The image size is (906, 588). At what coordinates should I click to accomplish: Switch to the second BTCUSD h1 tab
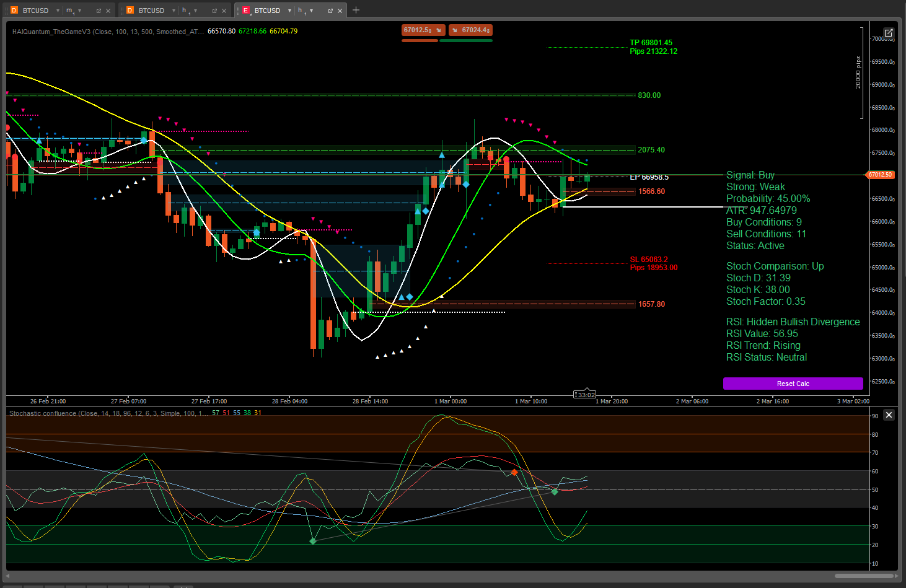(151, 11)
